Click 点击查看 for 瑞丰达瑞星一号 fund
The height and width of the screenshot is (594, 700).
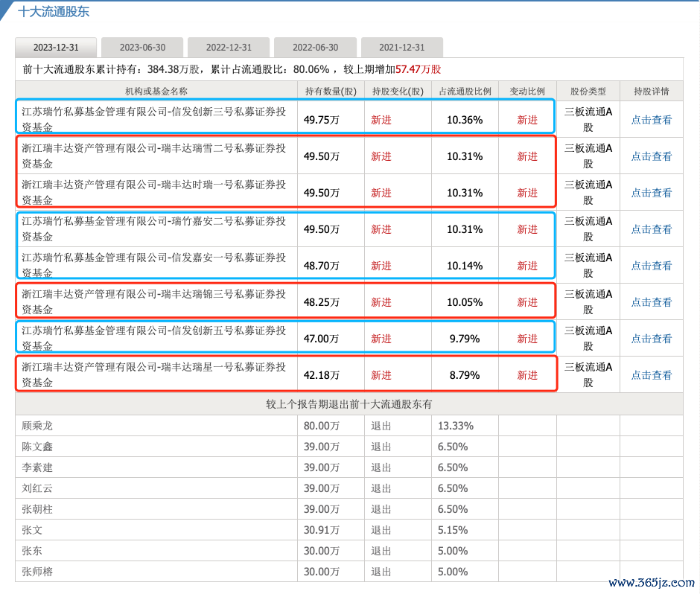[652, 375]
